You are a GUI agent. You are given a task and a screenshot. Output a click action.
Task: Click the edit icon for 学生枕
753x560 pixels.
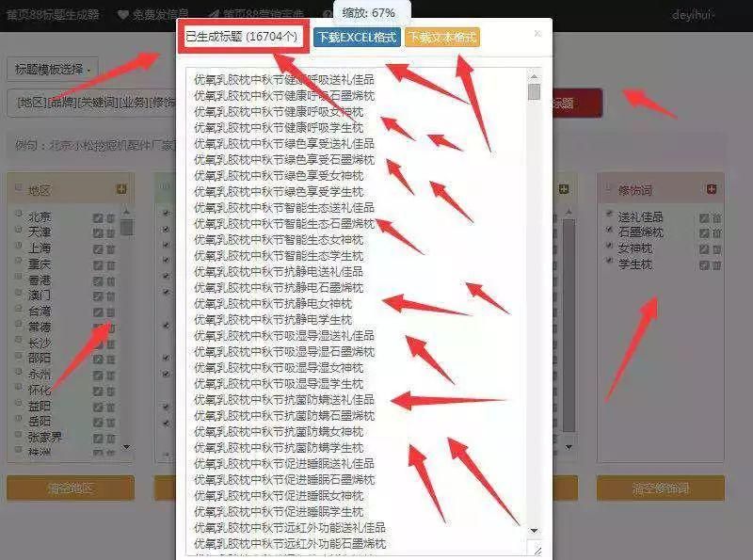[704, 265]
